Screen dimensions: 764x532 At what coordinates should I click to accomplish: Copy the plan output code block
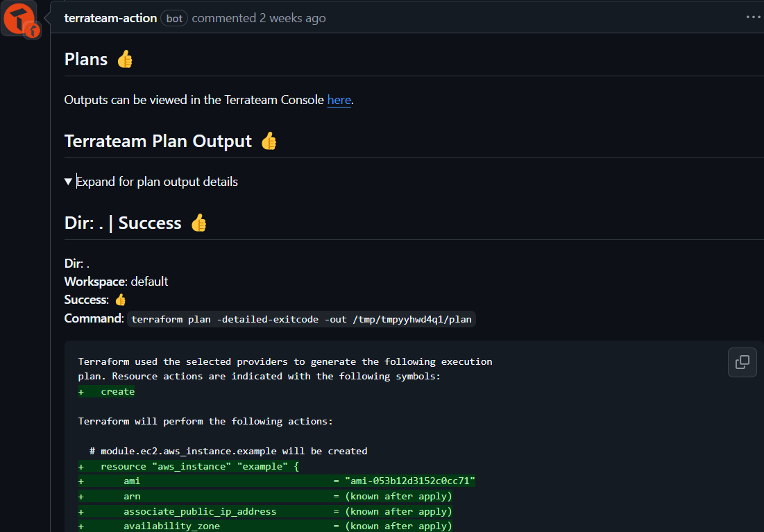click(742, 362)
